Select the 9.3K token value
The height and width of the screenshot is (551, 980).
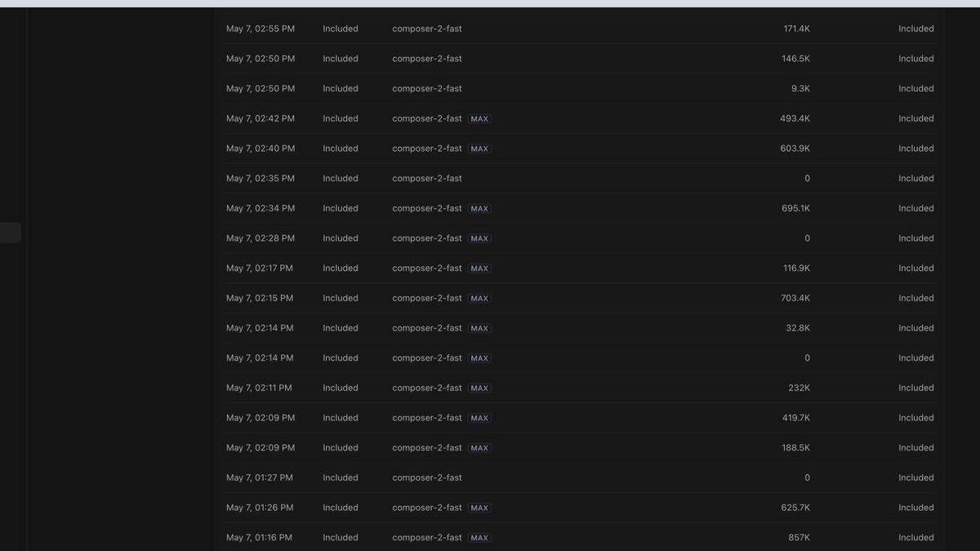coord(800,88)
